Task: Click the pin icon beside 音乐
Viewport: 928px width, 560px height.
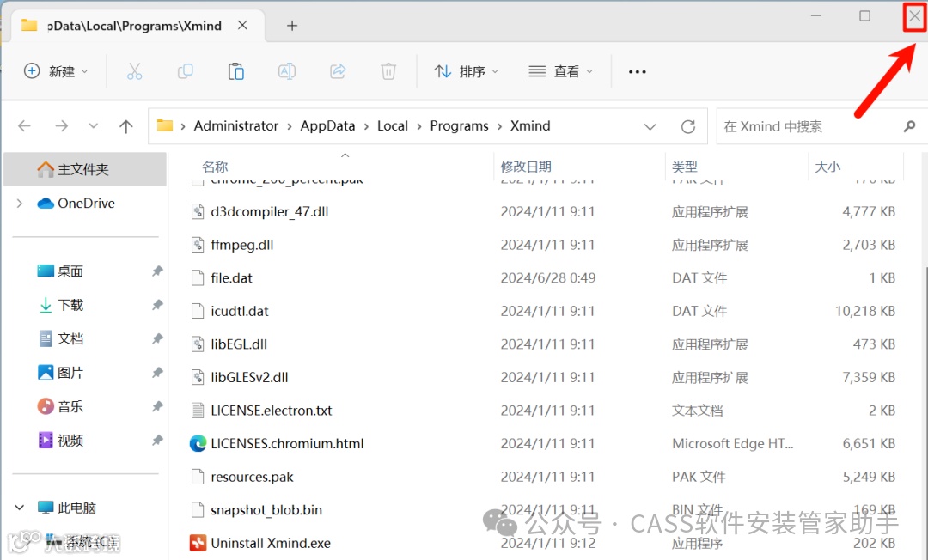Action: [x=157, y=406]
